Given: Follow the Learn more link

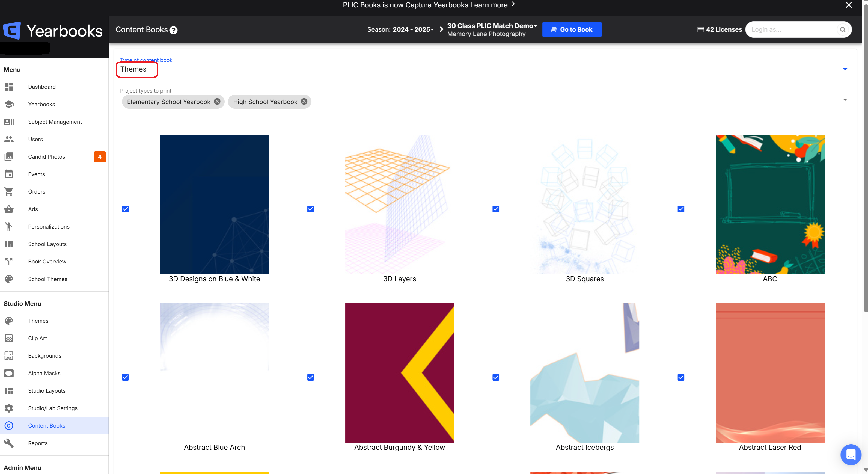Looking at the screenshot, I should (x=492, y=5).
